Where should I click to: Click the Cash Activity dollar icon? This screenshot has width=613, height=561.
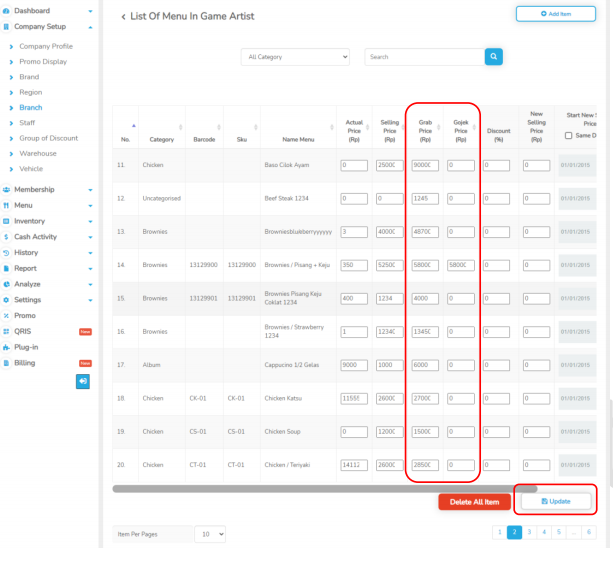[x=6, y=236]
